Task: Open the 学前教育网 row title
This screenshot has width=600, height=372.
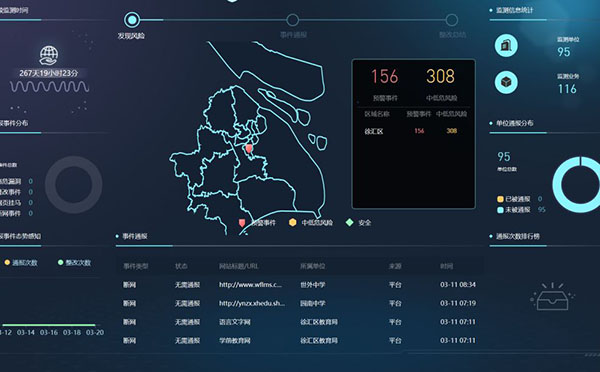Action: pyautogui.click(x=235, y=340)
